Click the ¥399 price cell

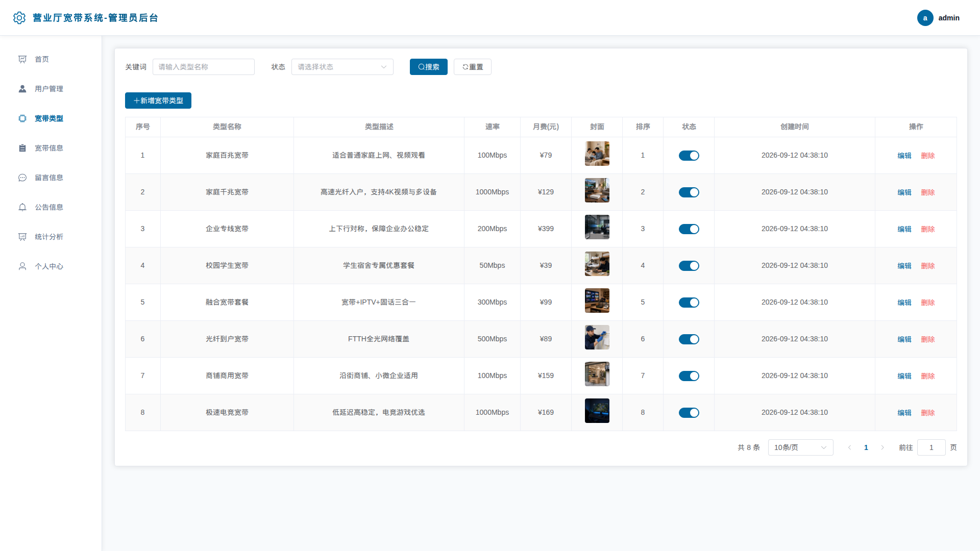point(546,229)
